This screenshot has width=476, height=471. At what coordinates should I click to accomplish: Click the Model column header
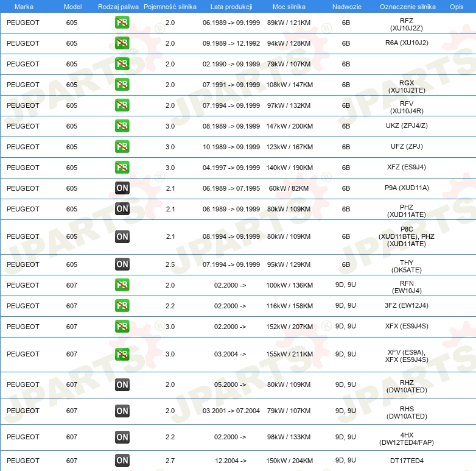point(73,7)
